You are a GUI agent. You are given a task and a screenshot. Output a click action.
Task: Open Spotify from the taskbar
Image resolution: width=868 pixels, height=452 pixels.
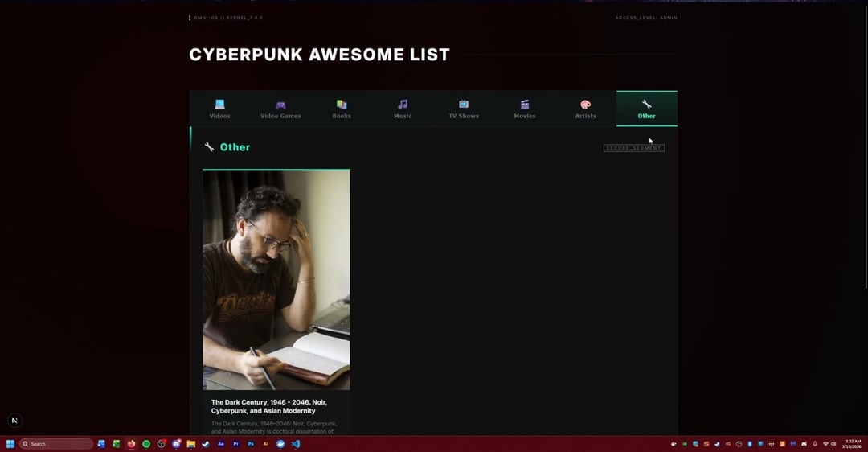point(146,444)
